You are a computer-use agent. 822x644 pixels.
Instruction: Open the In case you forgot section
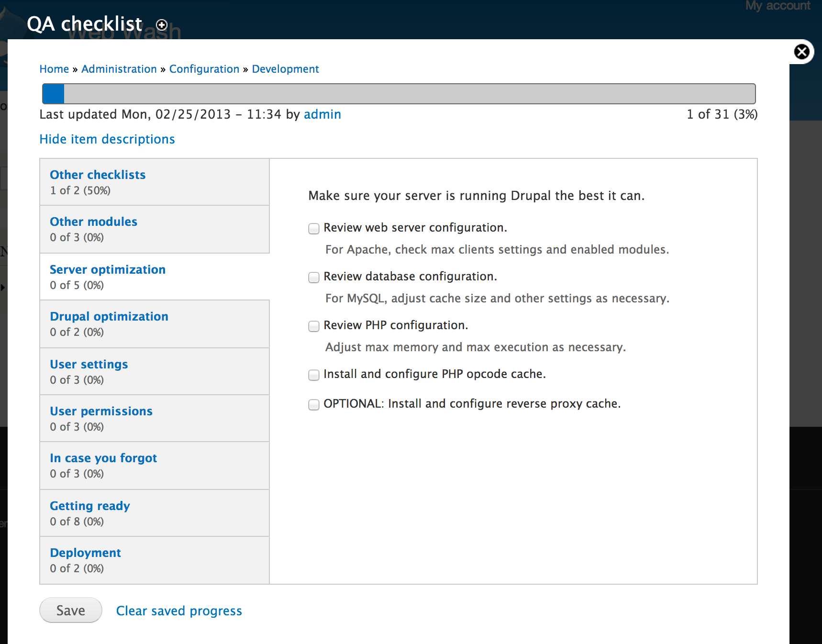coord(103,458)
